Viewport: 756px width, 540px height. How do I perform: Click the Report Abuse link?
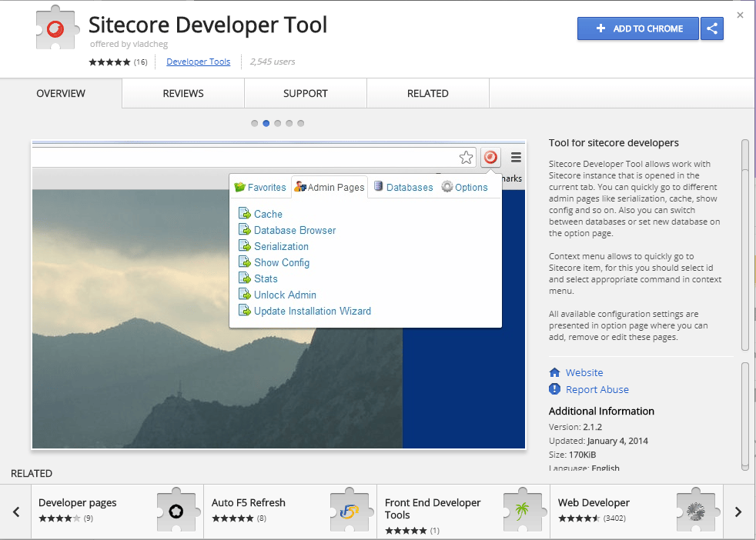[x=597, y=390]
